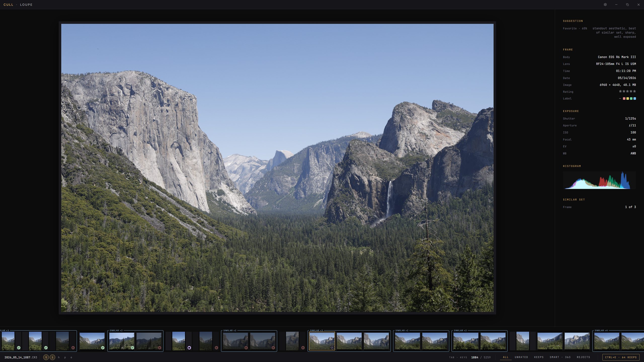This screenshot has height=362, width=644.
Task: Select the gold-bordered selected thumbnail
Action: tap(322, 341)
